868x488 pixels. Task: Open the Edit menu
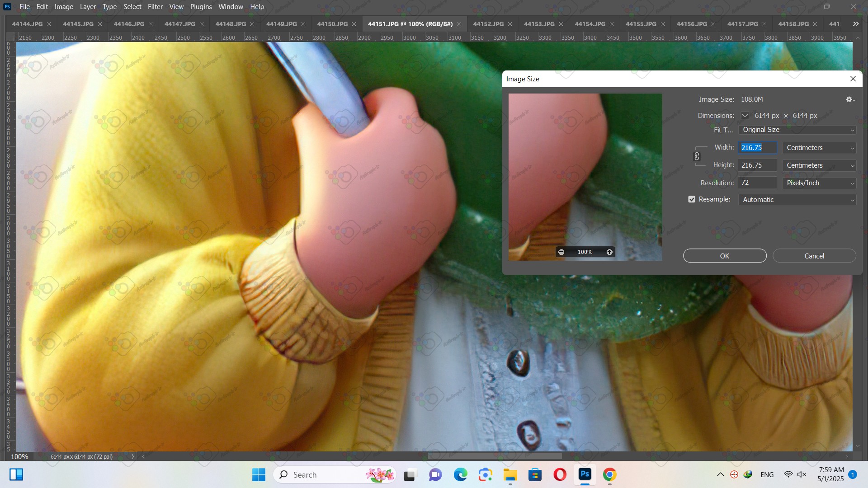point(42,7)
